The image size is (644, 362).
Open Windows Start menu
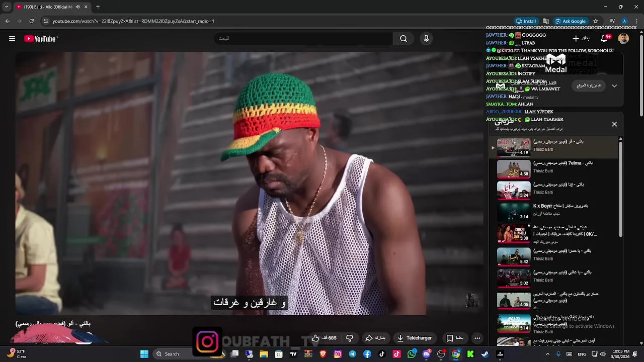(x=144, y=354)
